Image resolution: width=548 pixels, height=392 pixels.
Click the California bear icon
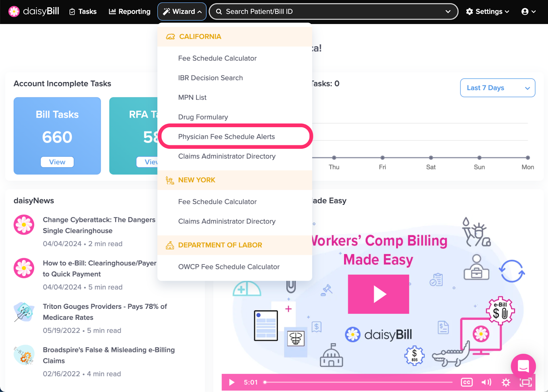[x=170, y=37]
